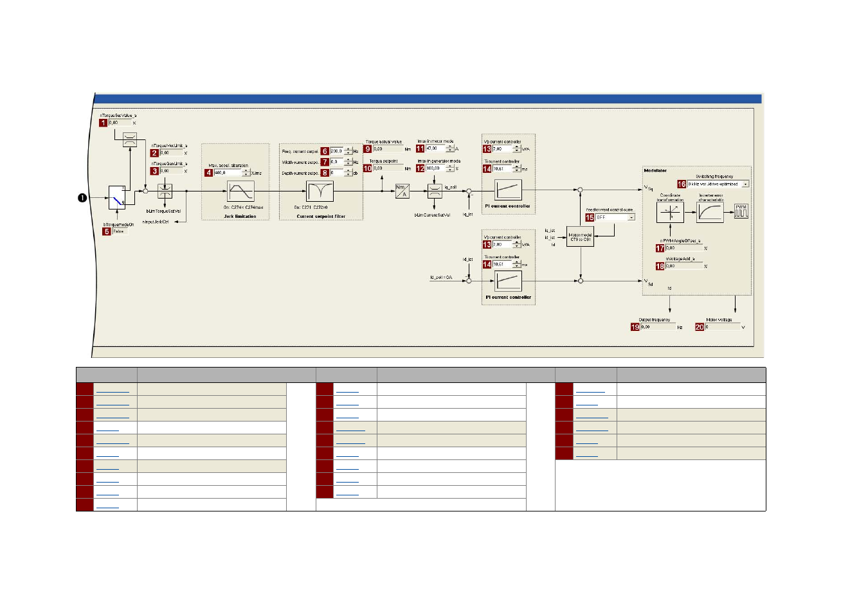Click the nTorqueGenLimit_a value field

pyautogui.click(x=171, y=172)
